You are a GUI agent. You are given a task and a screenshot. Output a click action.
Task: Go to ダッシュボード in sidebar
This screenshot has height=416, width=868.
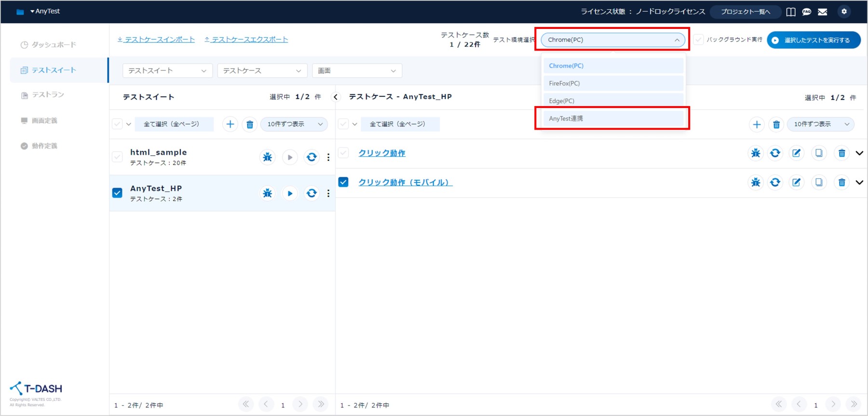[54, 45]
